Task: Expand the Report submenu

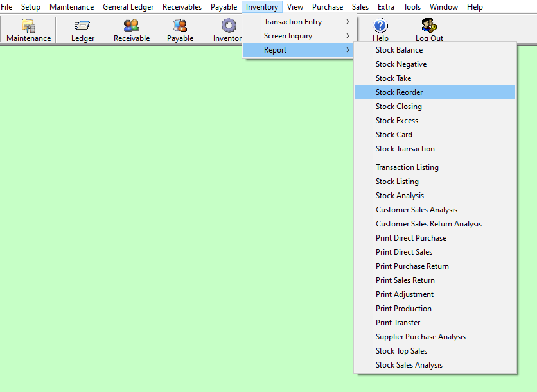Action: (298, 50)
